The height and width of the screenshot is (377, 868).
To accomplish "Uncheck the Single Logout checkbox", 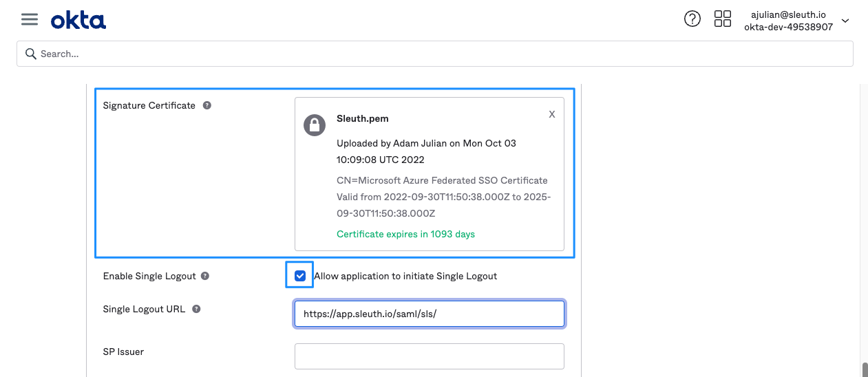I will click(x=300, y=276).
